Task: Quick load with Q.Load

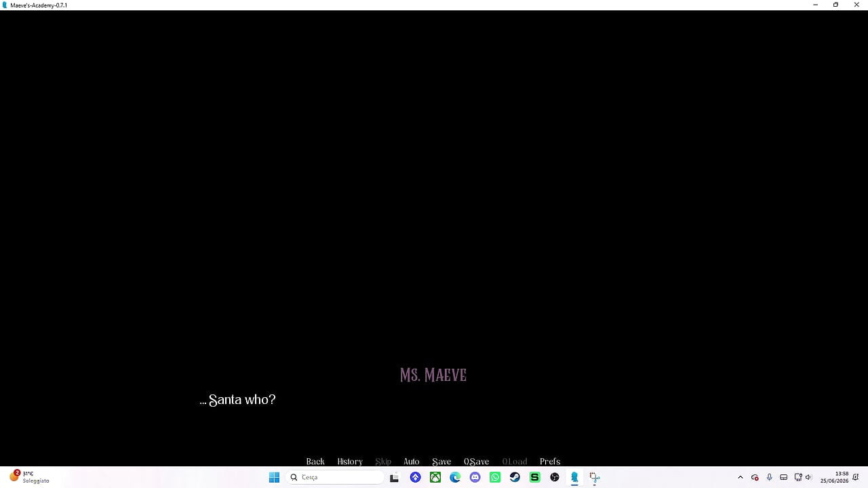Action: (x=514, y=462)
